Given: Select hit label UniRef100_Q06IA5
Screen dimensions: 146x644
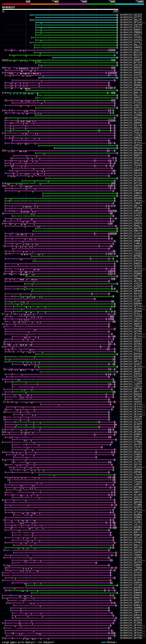Looking at the screenshot, I should click(131, 25).
